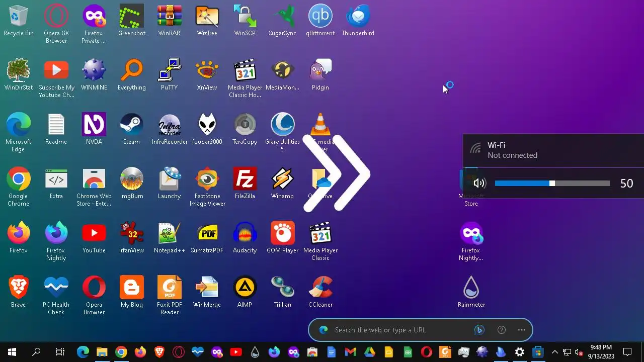Launch Opera GX Browser from the desktop
Viewport: 644px width, 362px height.
tap(56, 24)
